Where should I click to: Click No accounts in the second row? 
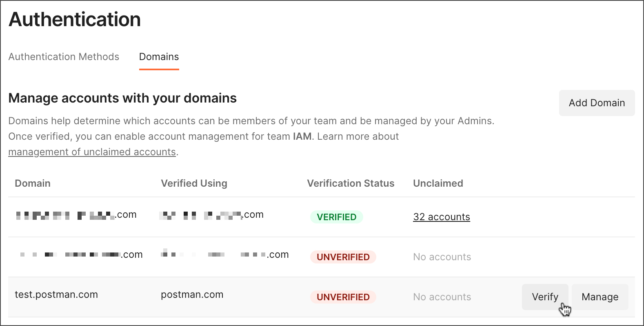point(442,257)
